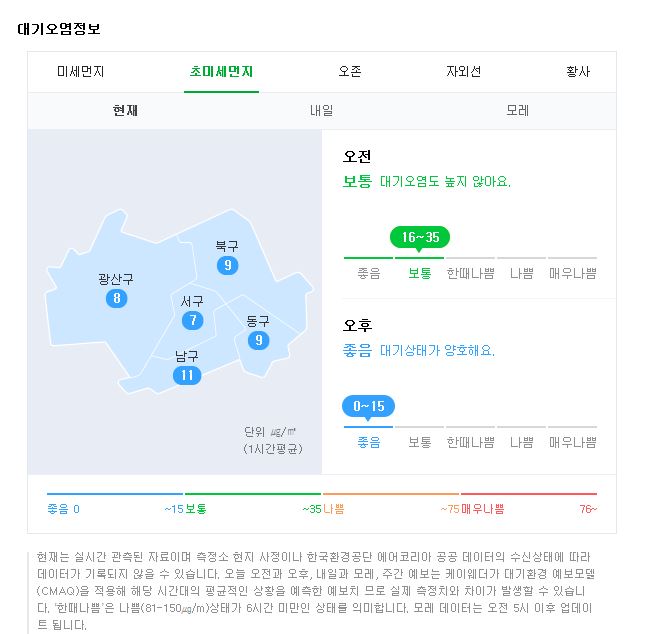Select the 현재 sub-tab
The width and height of the screenshot is (649, 634).
pos(125,110)
